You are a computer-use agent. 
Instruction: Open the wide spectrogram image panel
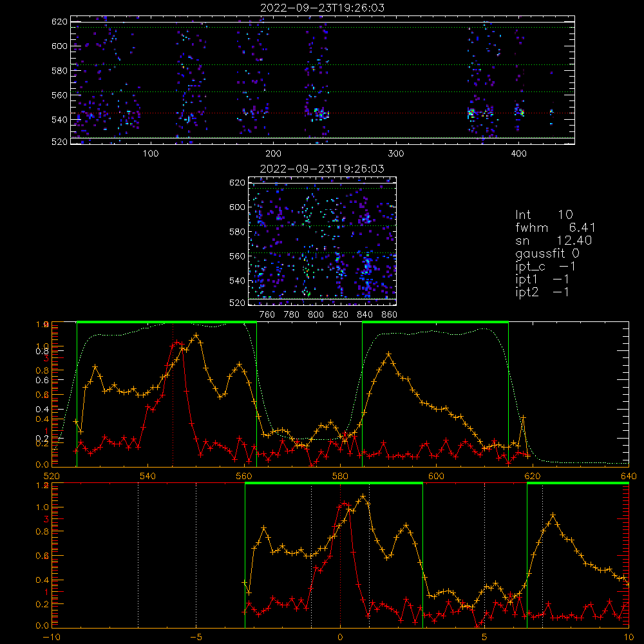pos(323,80)
